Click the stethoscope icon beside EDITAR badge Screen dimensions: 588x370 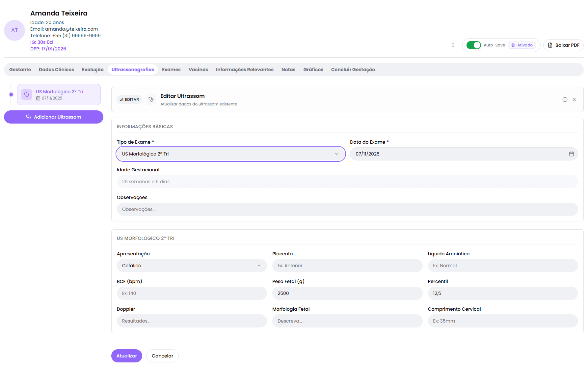coord(151,100)
